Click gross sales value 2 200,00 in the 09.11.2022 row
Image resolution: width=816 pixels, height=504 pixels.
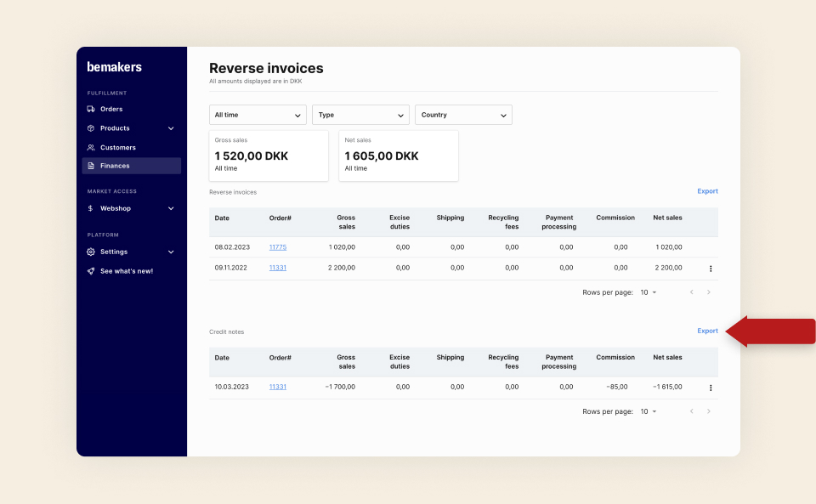(342, 268)
